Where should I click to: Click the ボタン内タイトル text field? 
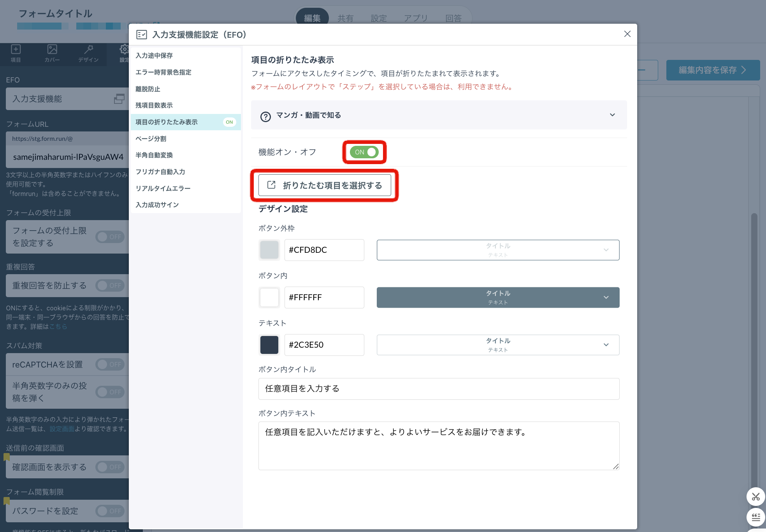[439, 389]
